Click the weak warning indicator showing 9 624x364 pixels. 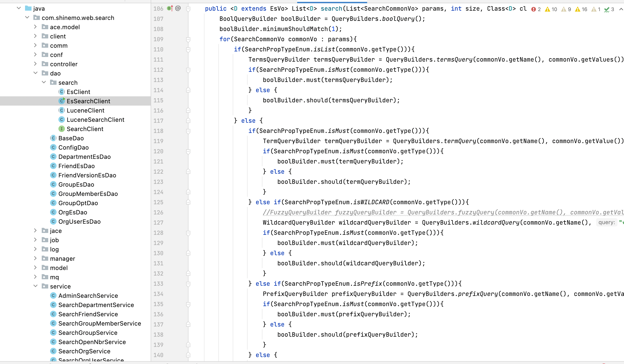point(566,9)
